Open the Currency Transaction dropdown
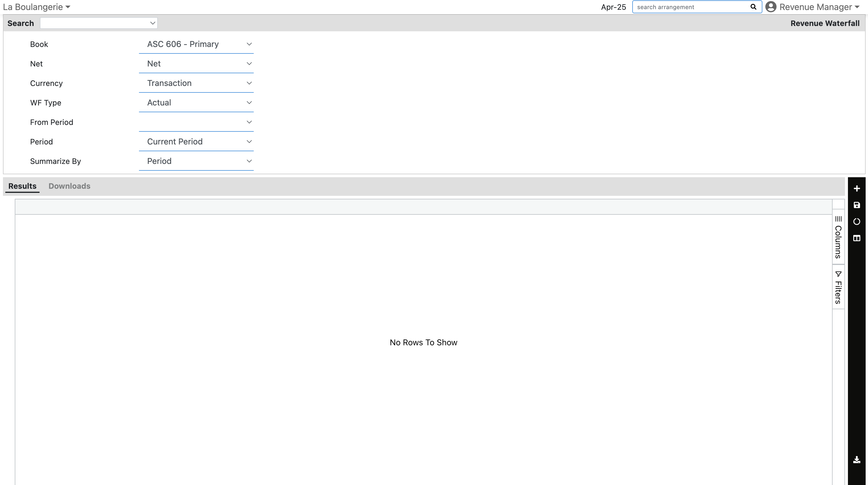Screen dimensions: 868x485 coord(196,83)
